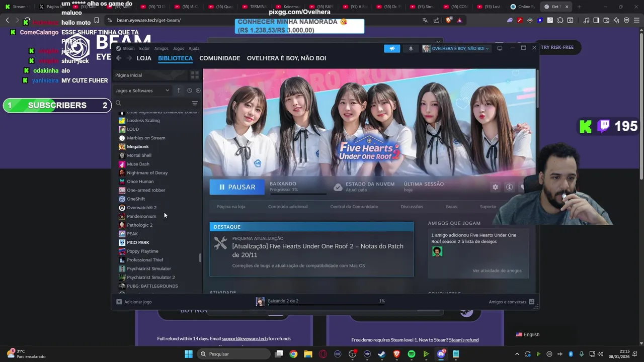This screenshot has height=362, width=644.
Task: Switch Steam to Big Picture mode icon
Action: pos(500,48)
